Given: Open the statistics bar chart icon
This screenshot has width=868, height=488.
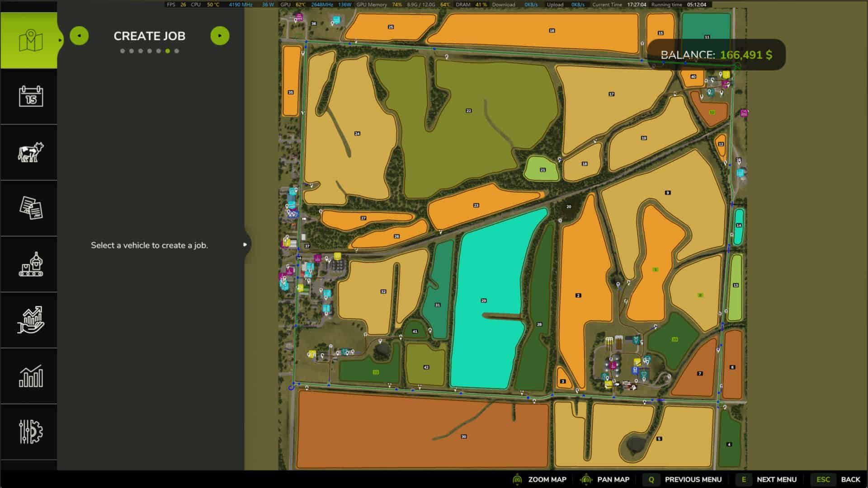Looking at the screenshot, I should tap(31, 376).
